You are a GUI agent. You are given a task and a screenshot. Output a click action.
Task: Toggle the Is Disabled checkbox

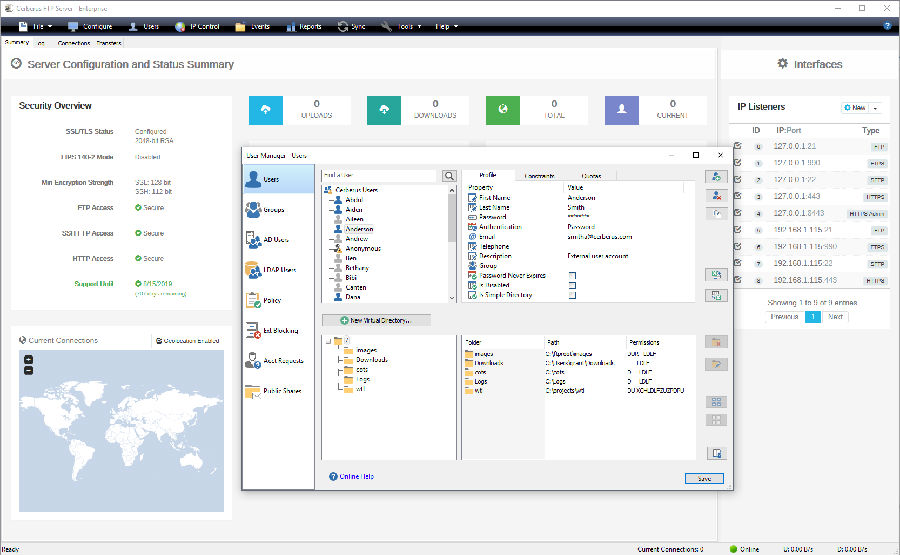572,285
